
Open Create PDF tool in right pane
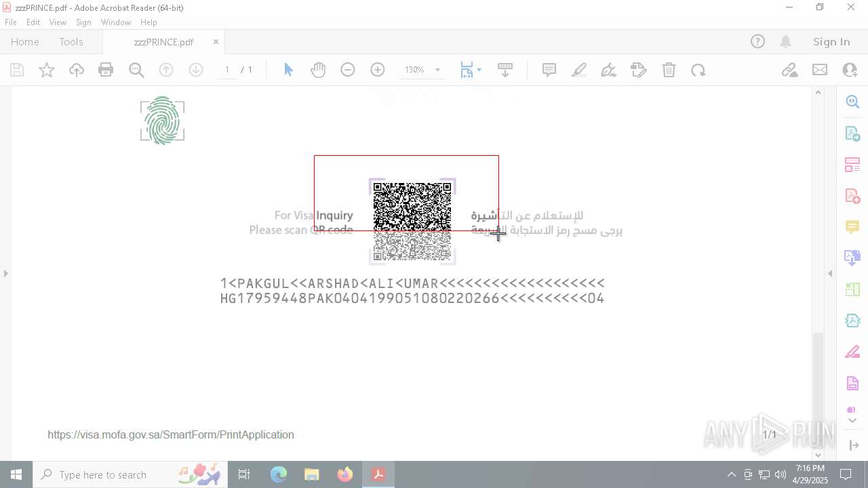[x=852, y=196]
